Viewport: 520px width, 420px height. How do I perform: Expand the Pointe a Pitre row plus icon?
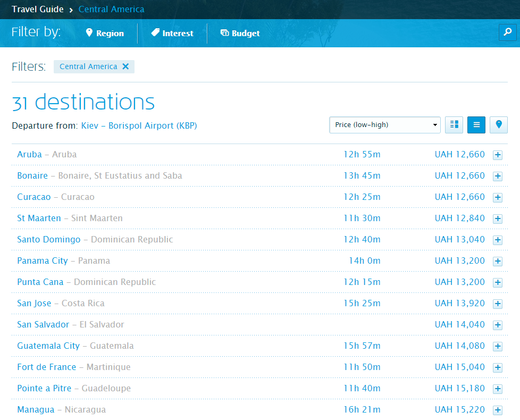click(x=498, y=389)
